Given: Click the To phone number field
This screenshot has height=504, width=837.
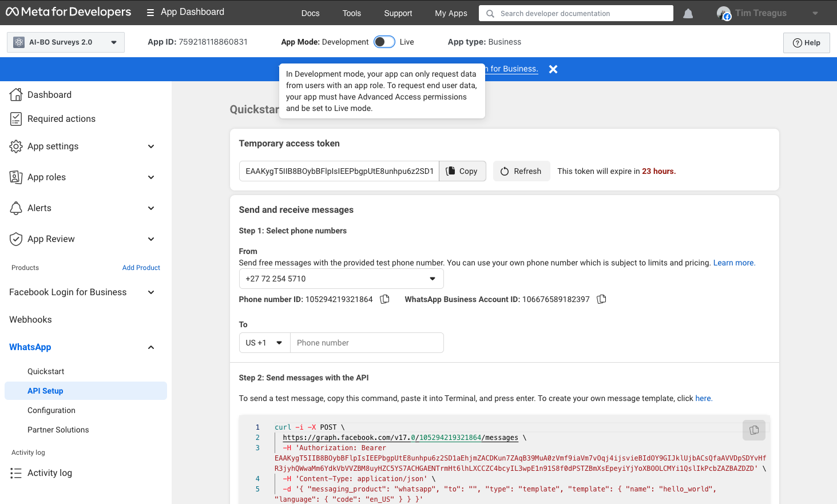Looking at the screenshot, I should coord(367,343).
